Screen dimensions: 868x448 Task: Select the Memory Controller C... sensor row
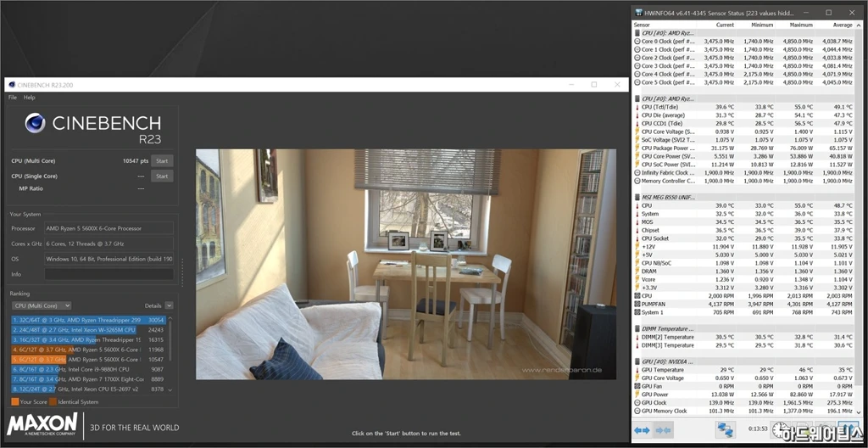[x=744, y=181]
